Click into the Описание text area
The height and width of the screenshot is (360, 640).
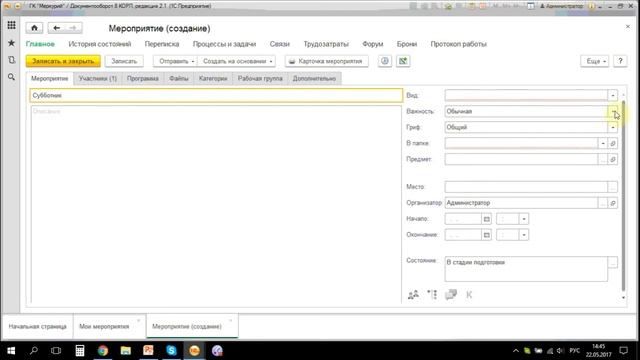[216, 204]
